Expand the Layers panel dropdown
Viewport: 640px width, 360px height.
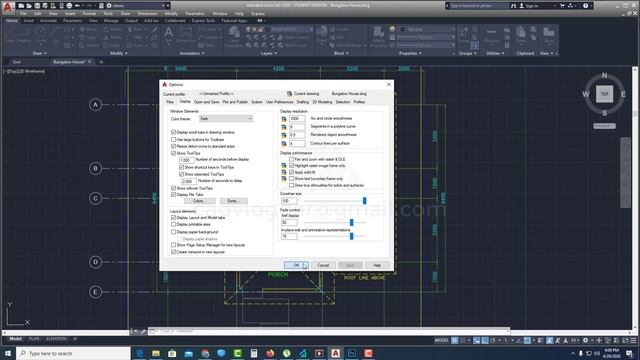pyautogui.click(x=269, y=53)
